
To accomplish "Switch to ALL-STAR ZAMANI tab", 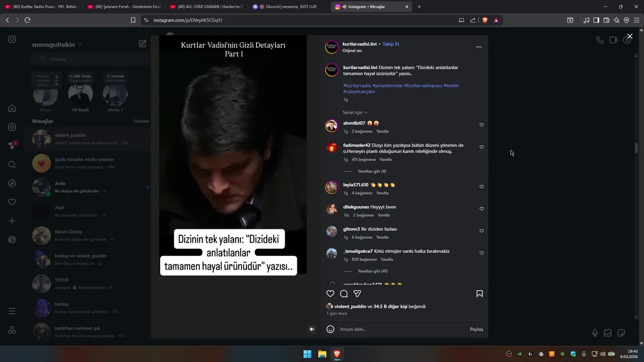I will pyautogui.click(x=206, y=7).
